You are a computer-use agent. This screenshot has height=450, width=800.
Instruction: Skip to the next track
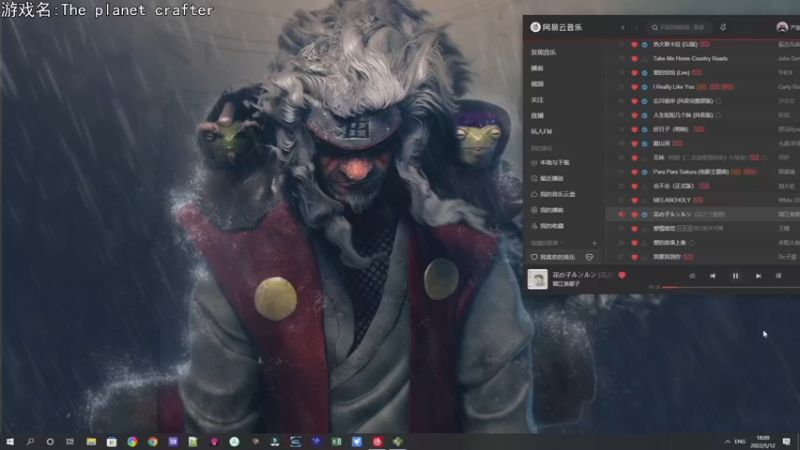[758, 276]
